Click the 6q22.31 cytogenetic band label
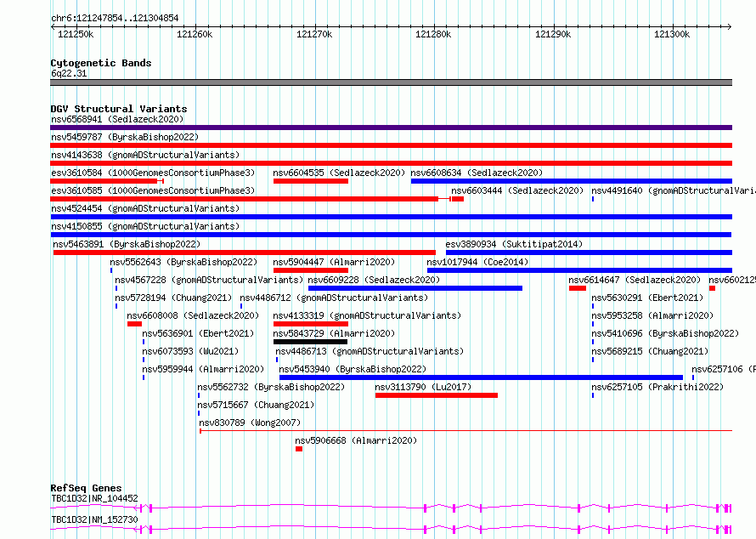This screenshot has width=756, height=539. 69,73
